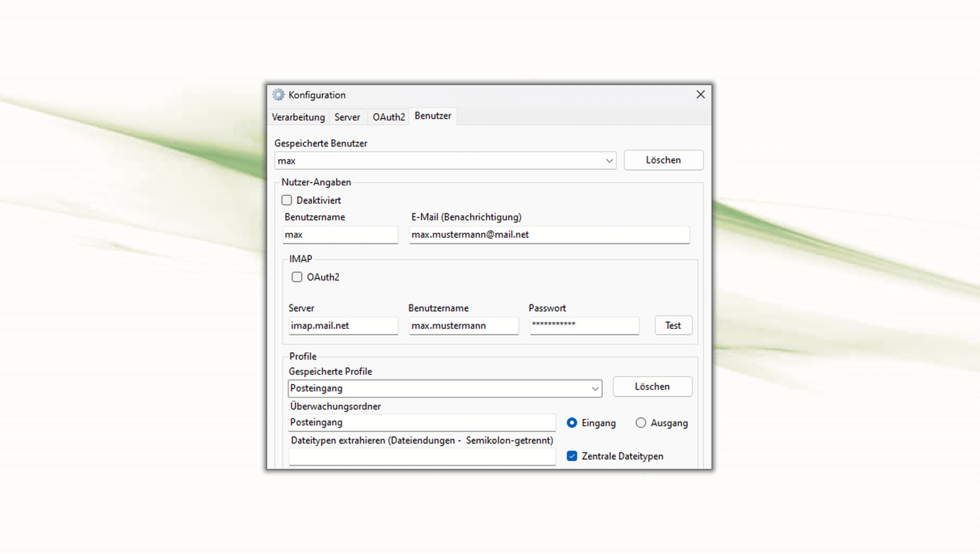
Task: Click the E-Mail notification address field
Action: (549, 234)
